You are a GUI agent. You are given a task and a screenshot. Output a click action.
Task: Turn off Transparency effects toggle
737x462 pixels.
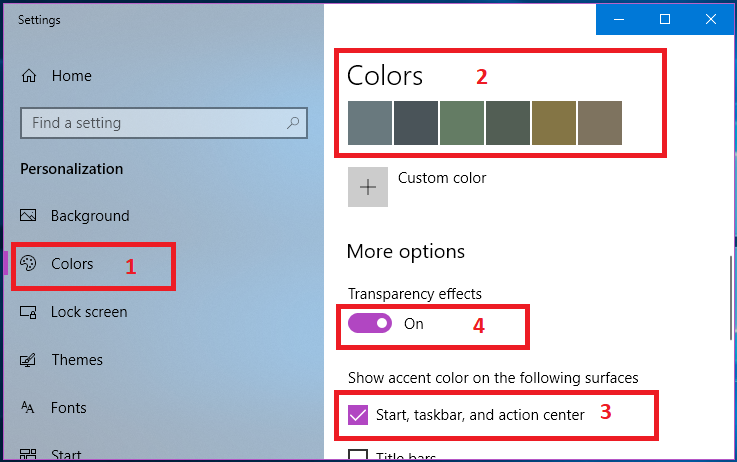(x=369, y=324)
